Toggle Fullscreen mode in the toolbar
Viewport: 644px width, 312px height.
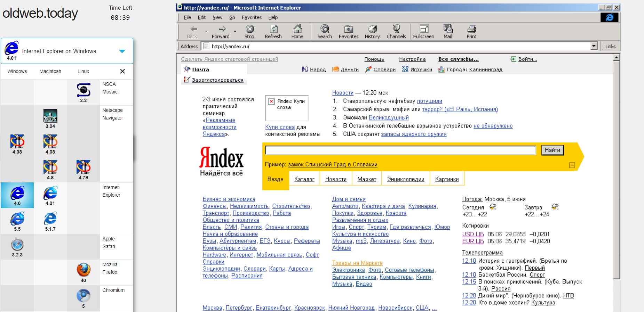point(423,31)
